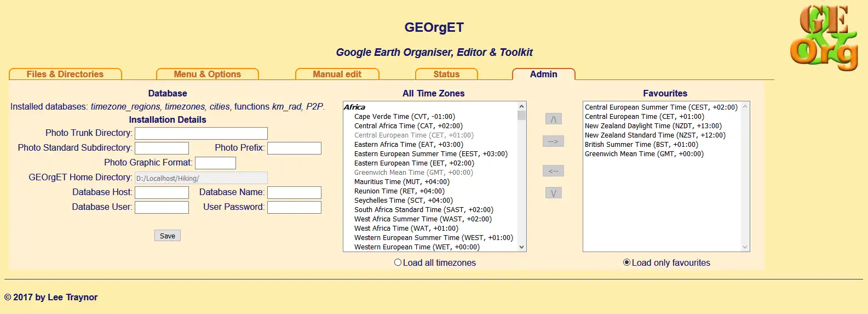This screenshot has height=314, width=868.
Task: Add time zone to favourites with --> button
Action: (x=553, y=141)
